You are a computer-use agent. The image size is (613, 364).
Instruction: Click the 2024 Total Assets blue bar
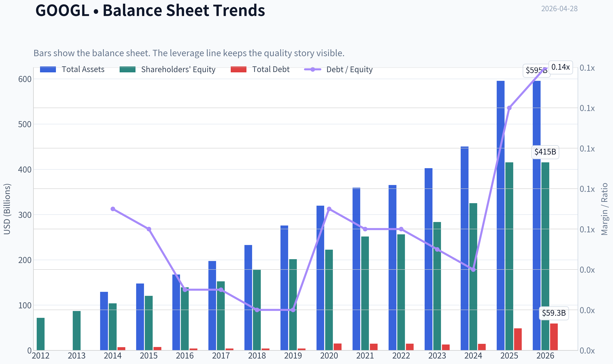(x=465, y=248)
